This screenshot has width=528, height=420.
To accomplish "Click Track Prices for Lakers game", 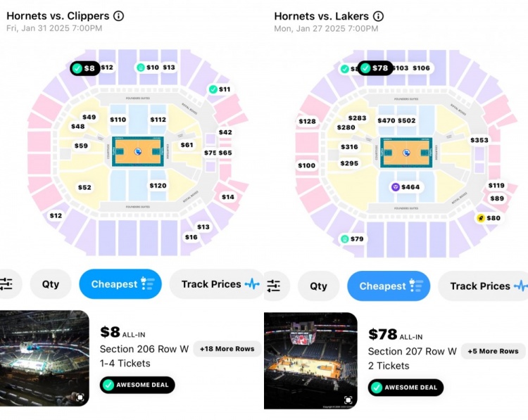I will (486, 286).
